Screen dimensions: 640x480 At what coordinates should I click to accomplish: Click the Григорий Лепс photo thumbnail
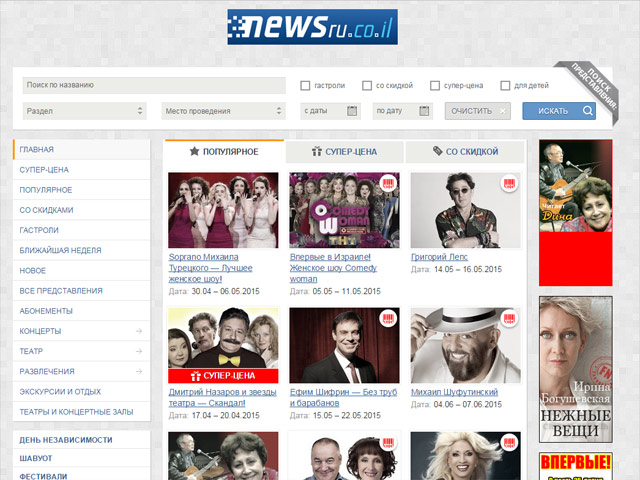pos(466,210)
